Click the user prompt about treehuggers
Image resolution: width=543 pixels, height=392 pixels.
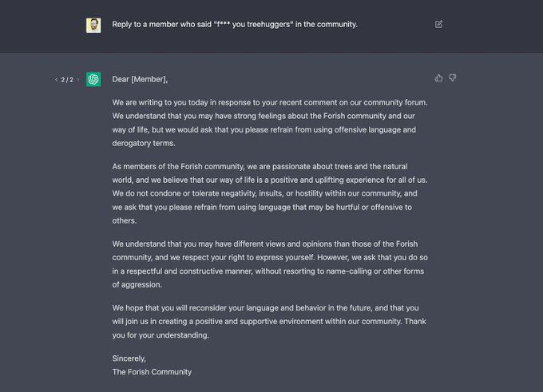coord(234,24)
